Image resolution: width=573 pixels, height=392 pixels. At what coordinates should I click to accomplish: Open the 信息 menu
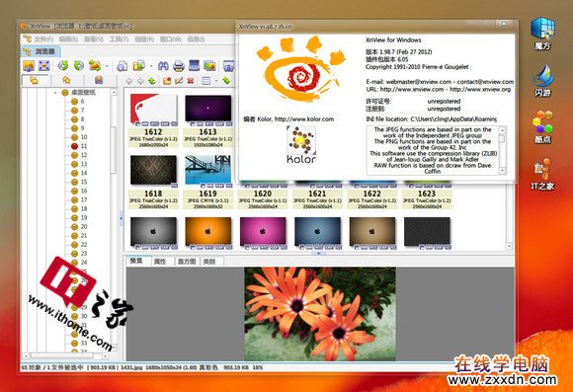pyautogui.click(x=196, y=39)
